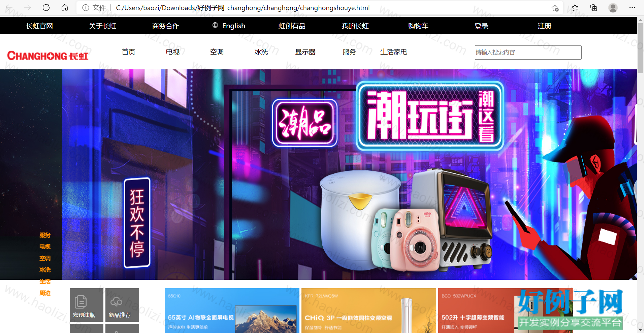Select 空调 in the main navigation
Image resolution: width=644 pixels, height=333 pixels.
[x=217, y=52]
